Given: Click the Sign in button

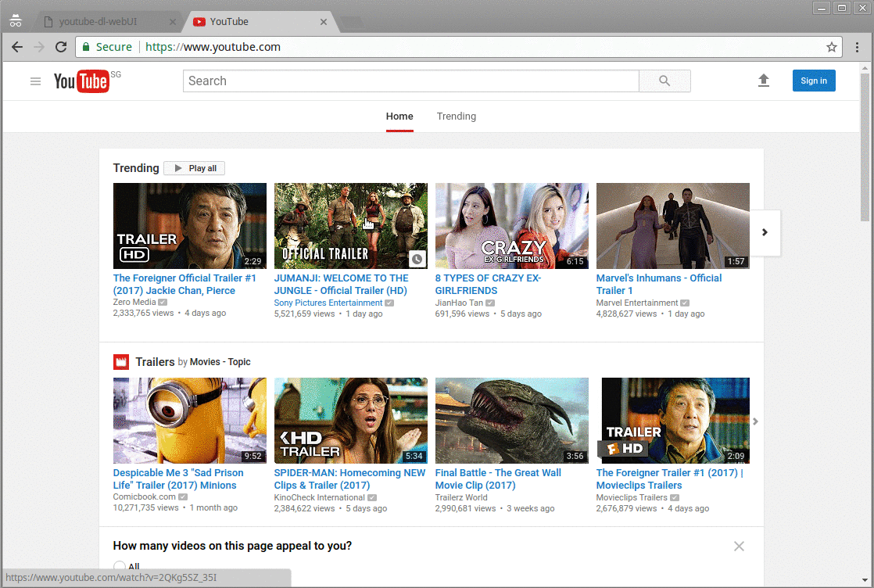Looking at the screenshot, I should click(813, 81).
